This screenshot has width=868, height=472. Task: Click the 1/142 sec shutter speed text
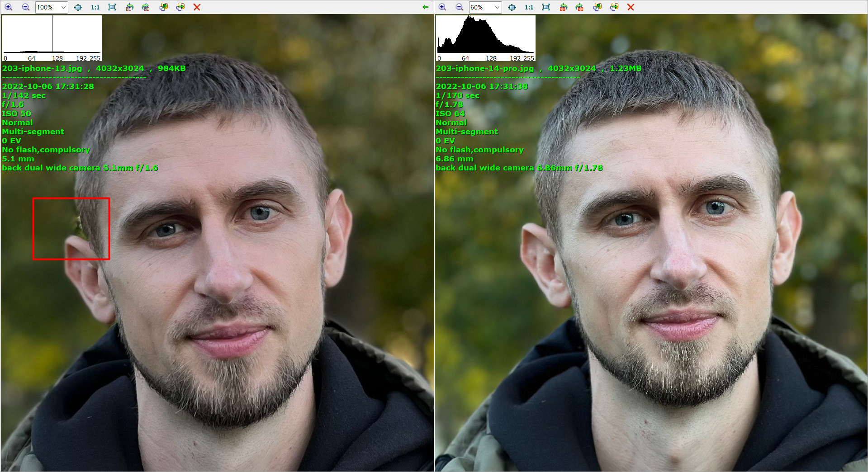[24, 95]
